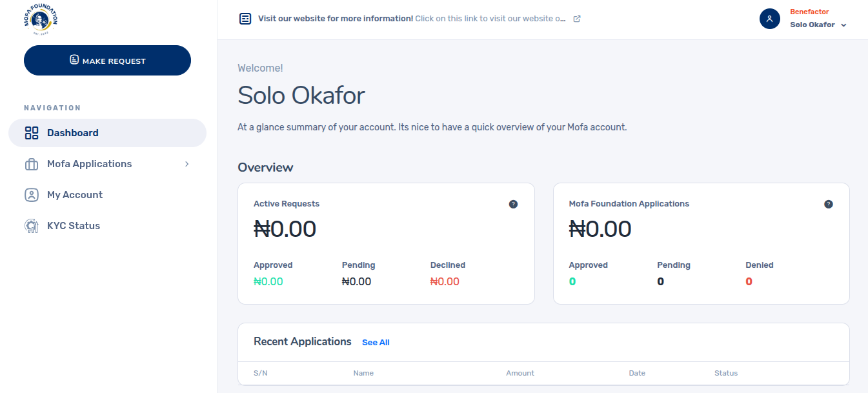Viewport: 868px width, 393px height.
Task: Click the KYC Status icon
Action: click(32, 226)
